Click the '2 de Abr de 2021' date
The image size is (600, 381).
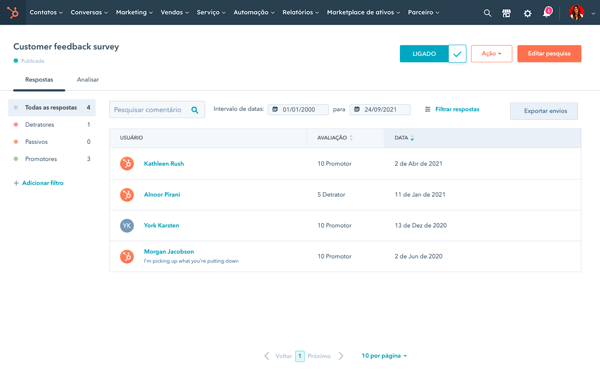pyautogui.click(x=418, y=163)
